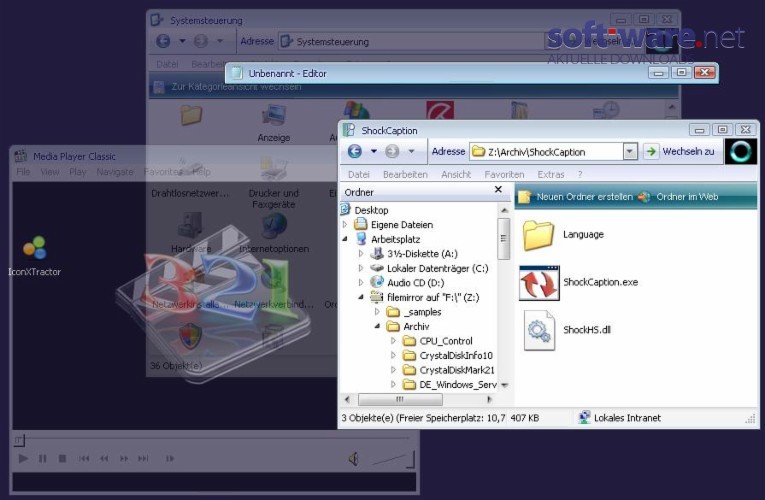
Task: Select DE_Windows_Serv folder in tree
Action: [458, 384]
